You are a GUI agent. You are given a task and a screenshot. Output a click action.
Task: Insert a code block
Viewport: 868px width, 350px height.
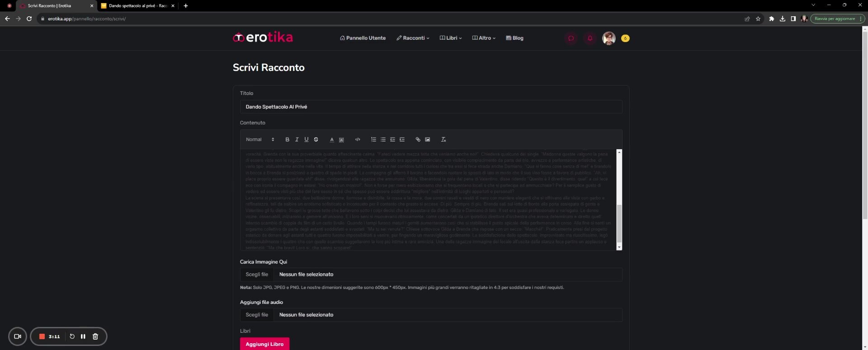tap(358, 140)
